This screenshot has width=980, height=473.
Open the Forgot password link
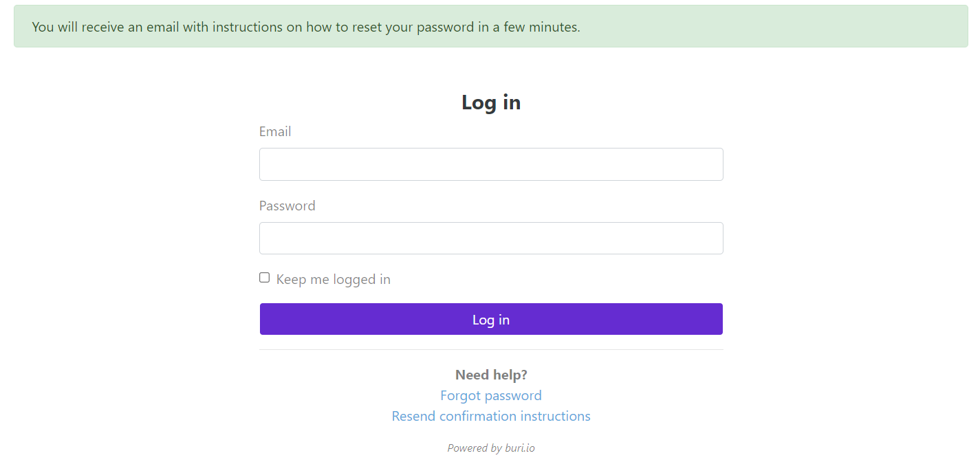pos(490,395)
